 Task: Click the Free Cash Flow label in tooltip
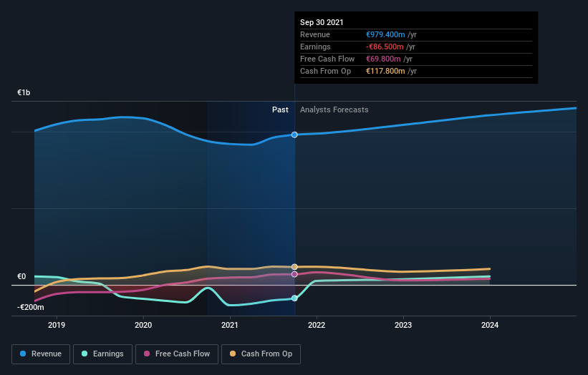click(x=327, y=59)
